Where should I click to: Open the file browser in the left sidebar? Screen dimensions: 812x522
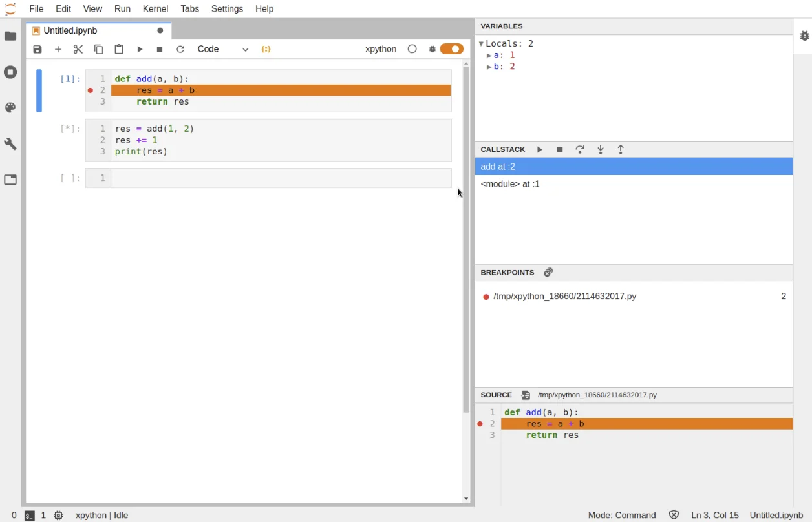tap(10, 36)
